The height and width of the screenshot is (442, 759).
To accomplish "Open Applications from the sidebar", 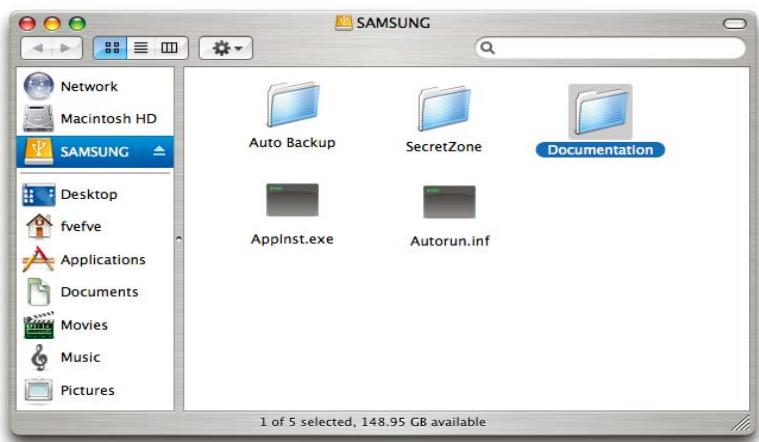I will coord(95,259).
